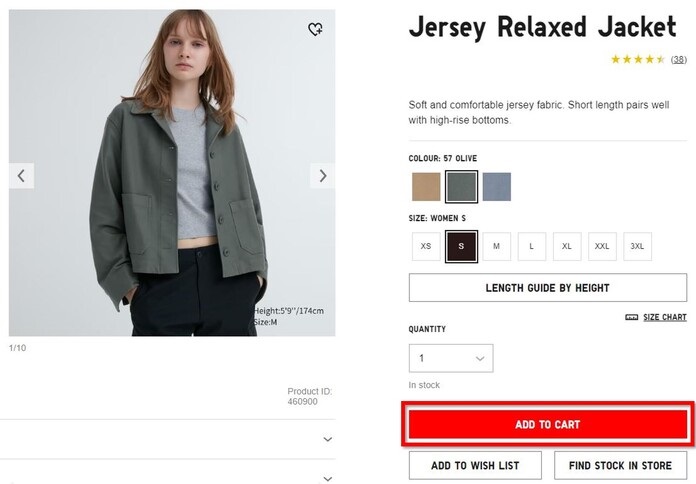The height and width of the screenshot is (484, 696).
Task: Go to next product image
Action: tap(322, 176)
